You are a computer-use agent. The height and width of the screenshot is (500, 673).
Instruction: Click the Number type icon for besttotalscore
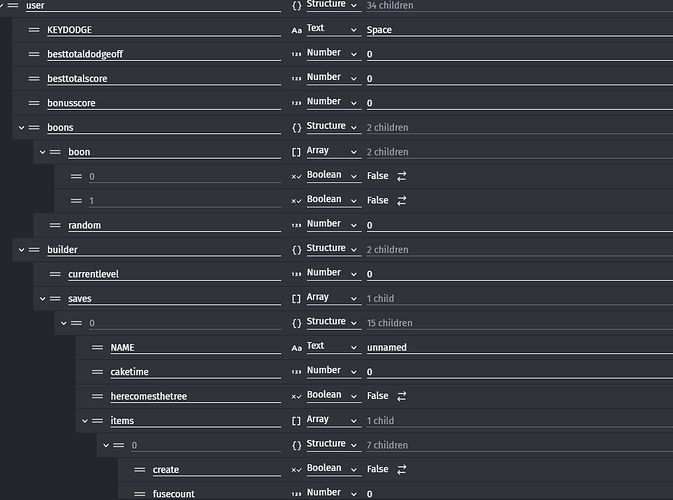pyautogui.click(x=296, y=78)
